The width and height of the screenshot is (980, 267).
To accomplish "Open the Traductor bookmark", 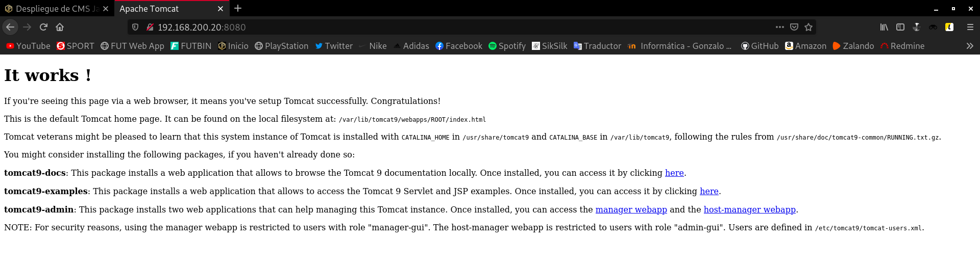I will pos(597,46).
